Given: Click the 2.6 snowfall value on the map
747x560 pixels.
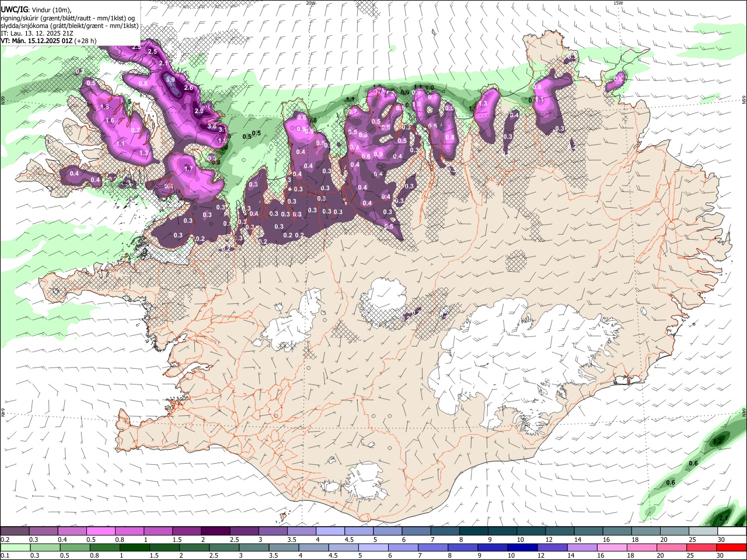Looking at the screenshot, I should [189, 87].
